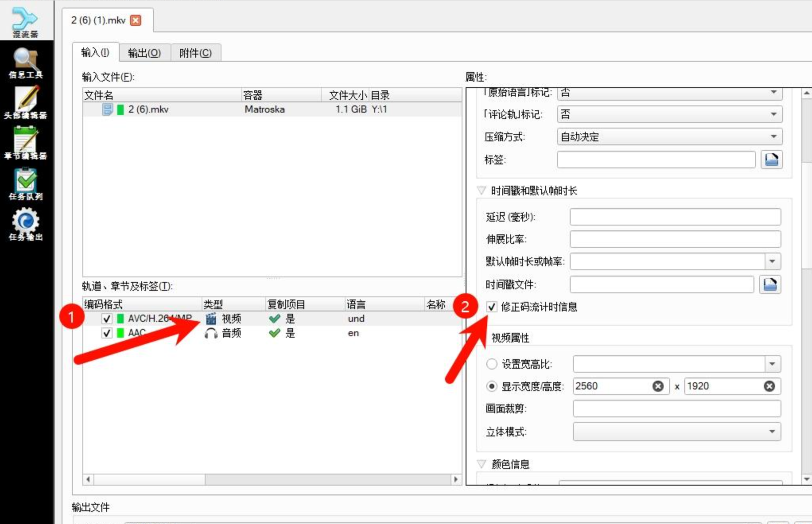
Task: Sort input files by 文件名 column
Action: point(162,95)
